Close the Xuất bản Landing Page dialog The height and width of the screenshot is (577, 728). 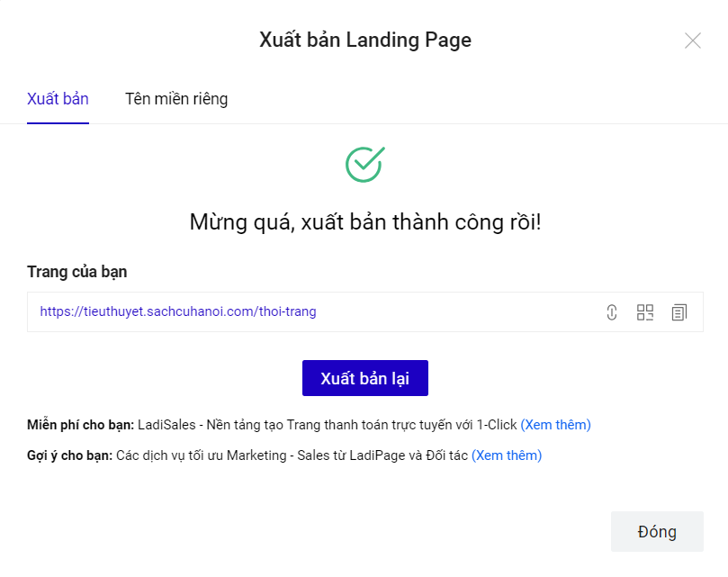click(692, 40)
